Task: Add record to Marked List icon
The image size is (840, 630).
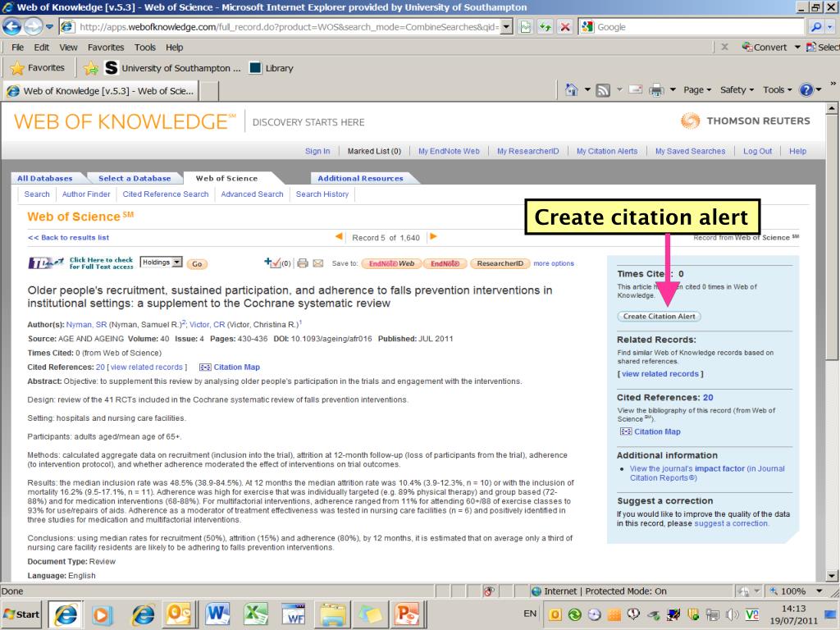Action: click(x=272, y=262)
